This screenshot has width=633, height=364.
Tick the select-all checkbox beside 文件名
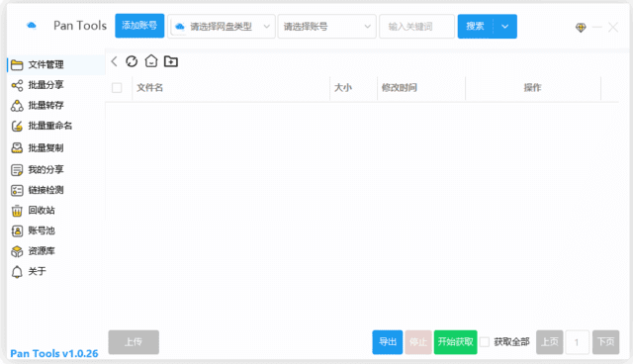[117, 88]
